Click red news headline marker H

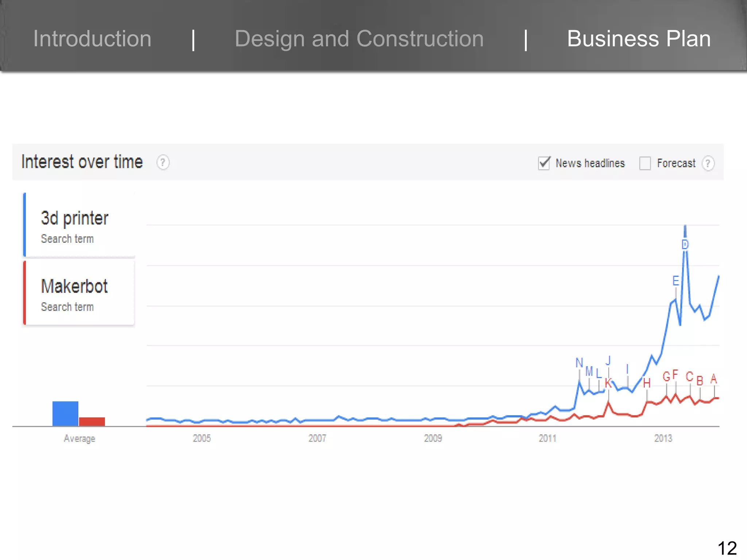pyautogui.click(x=647, y=383)
